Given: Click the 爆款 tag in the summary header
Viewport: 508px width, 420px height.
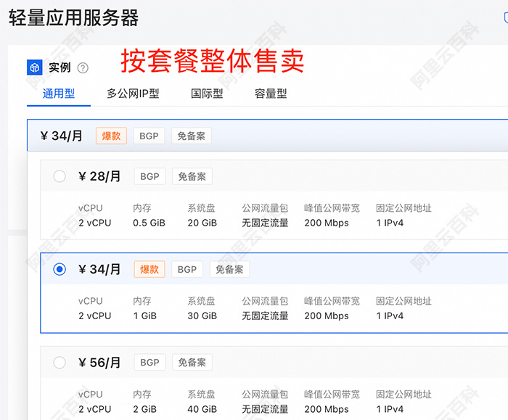Looking at the screenshot, I should point(111,136).
